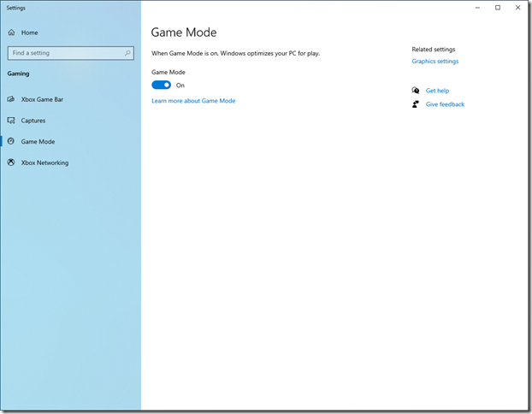The image size is (532, 414).
Task: Click the Give feedback link
Action: pyautogui.click(x=445, y=104)
